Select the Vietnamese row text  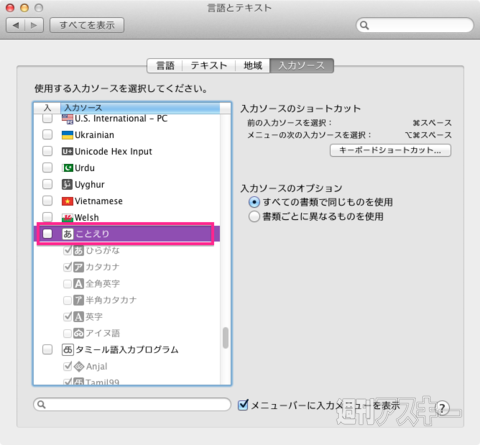(x=99, y=201)
